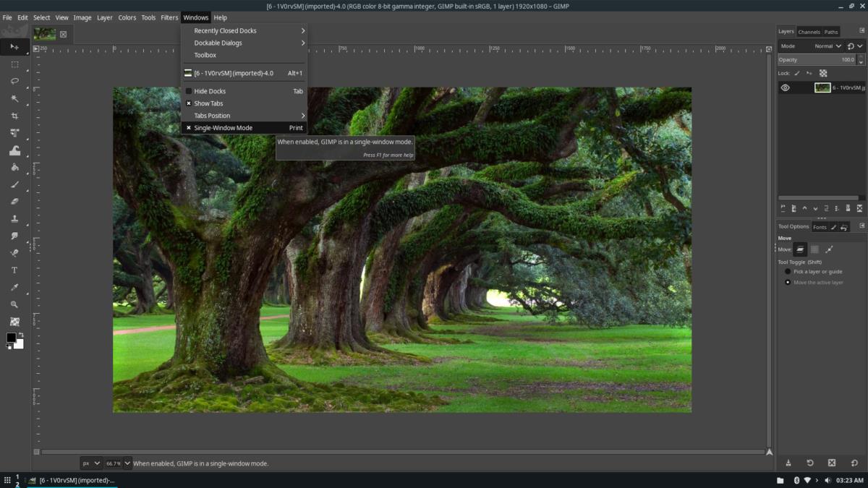This screenshot has width=868, height=488.
Task: Pick the Free Select lasso tool
Action: point(14,81)
